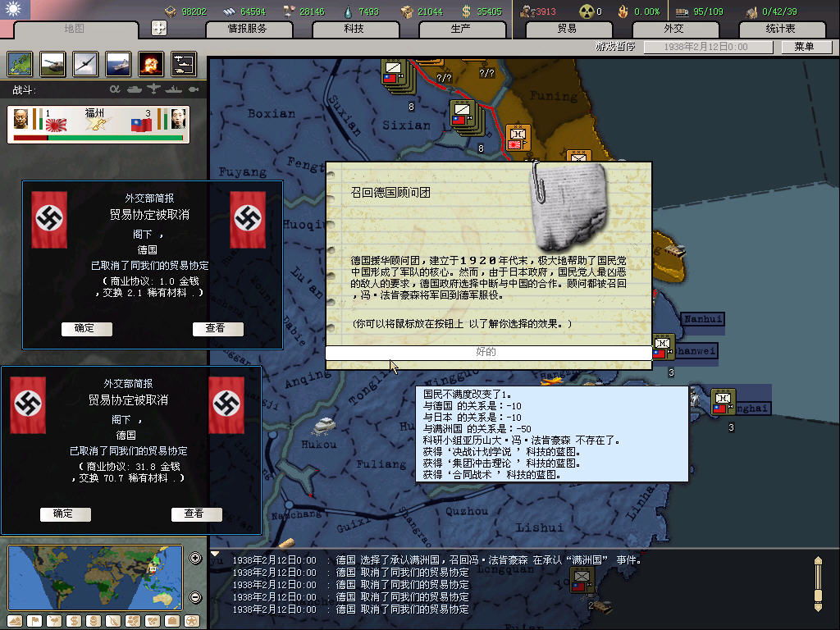Open the 科技 technology tab
The image size is (840, 630).
pos(354,29)
